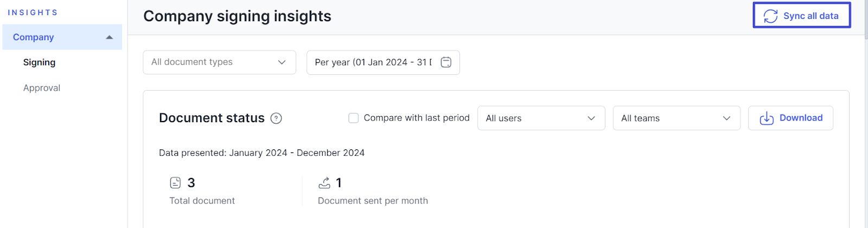The height and width of the screenshot is (228, 868).
Task: Click the Download button label
Action: pos(801,118)
